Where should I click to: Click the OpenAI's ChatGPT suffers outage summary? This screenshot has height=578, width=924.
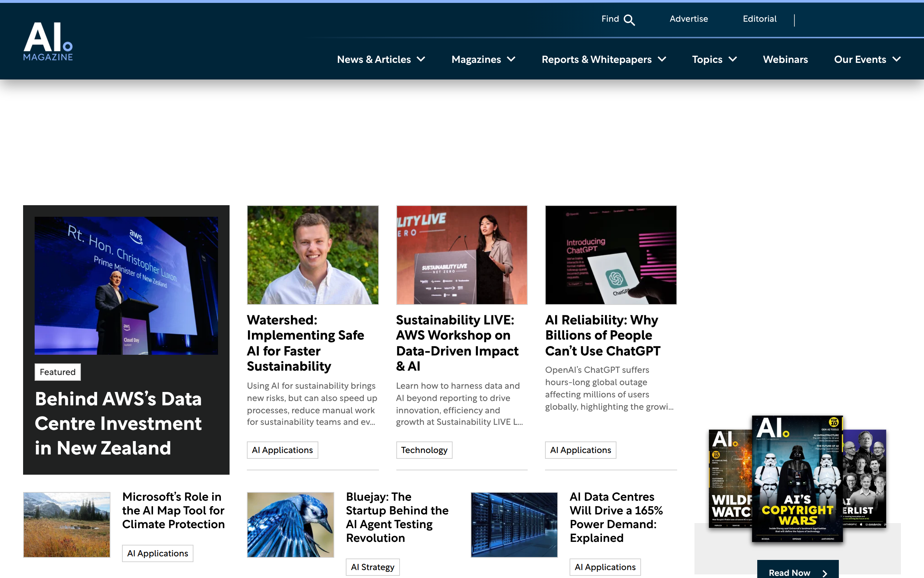(x=609, y=388)
